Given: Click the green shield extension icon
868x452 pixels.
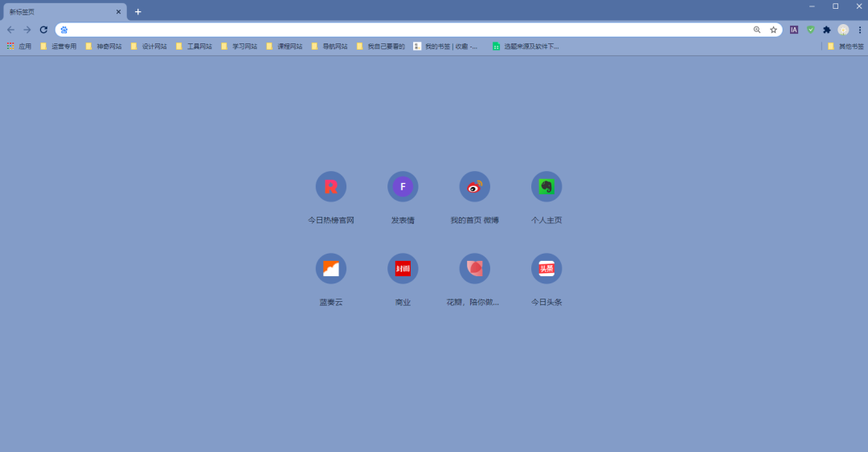Looking at the screenshot, I should tap(811, 30).
